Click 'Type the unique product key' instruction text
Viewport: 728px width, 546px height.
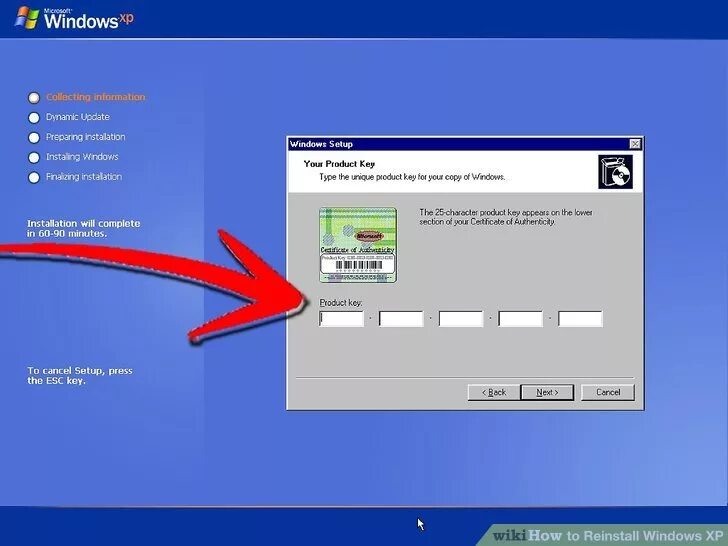(412, 177)
